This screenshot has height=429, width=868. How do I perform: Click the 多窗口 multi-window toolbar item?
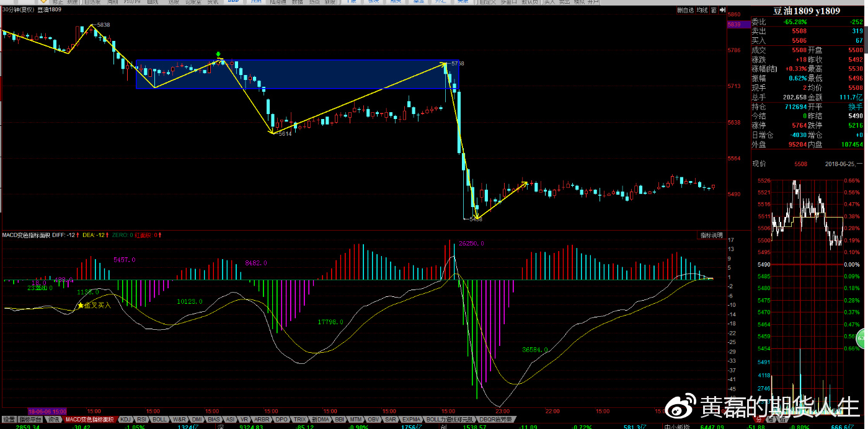[x=508, y=2]
